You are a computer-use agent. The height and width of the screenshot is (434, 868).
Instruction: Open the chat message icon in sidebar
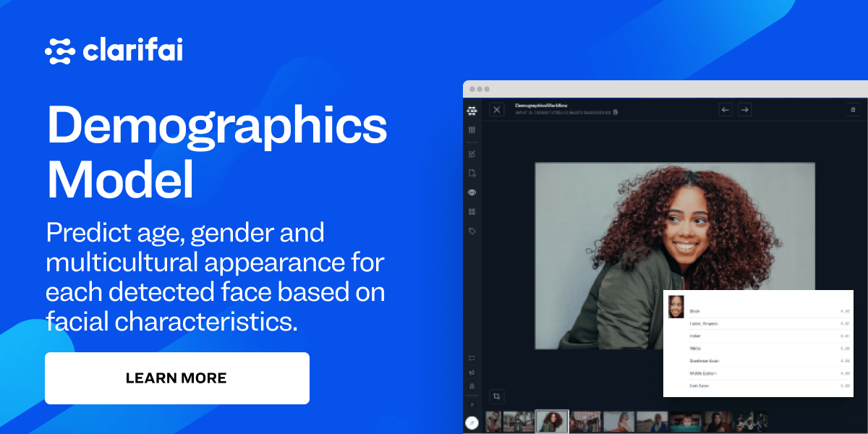click(472, 358)
